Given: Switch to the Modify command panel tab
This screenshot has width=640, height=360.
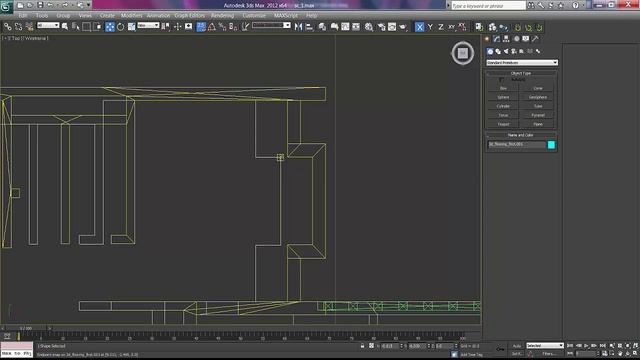Looking at the screenshot, I should 497,39.
